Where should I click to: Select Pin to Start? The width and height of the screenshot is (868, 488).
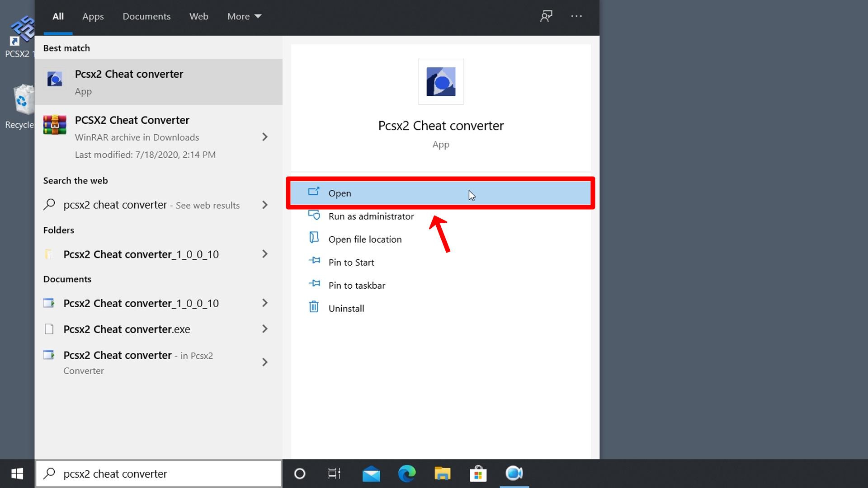click(441, 262)
